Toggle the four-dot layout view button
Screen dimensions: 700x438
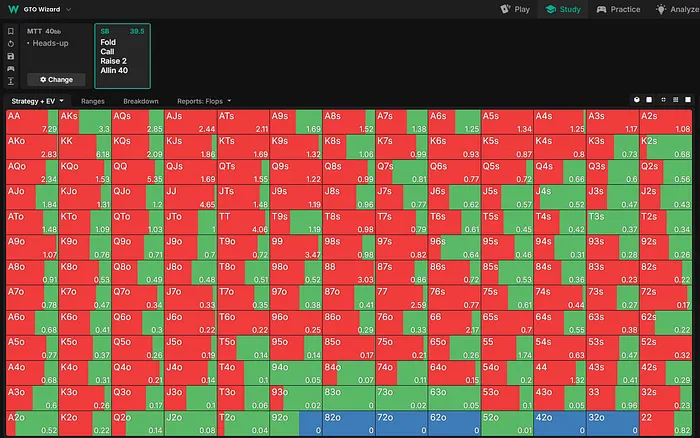[x=663, y=101]
